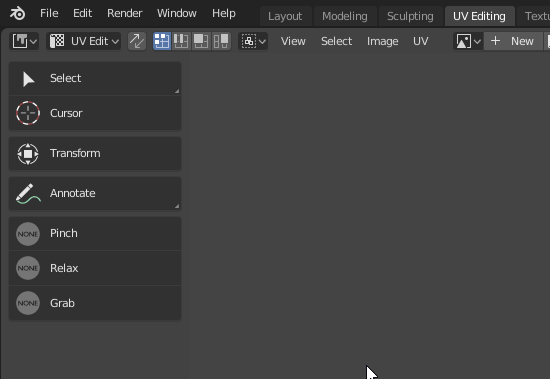Select the Relax sculpt tool
Screen dimensions: 550x379
(95, 268)
